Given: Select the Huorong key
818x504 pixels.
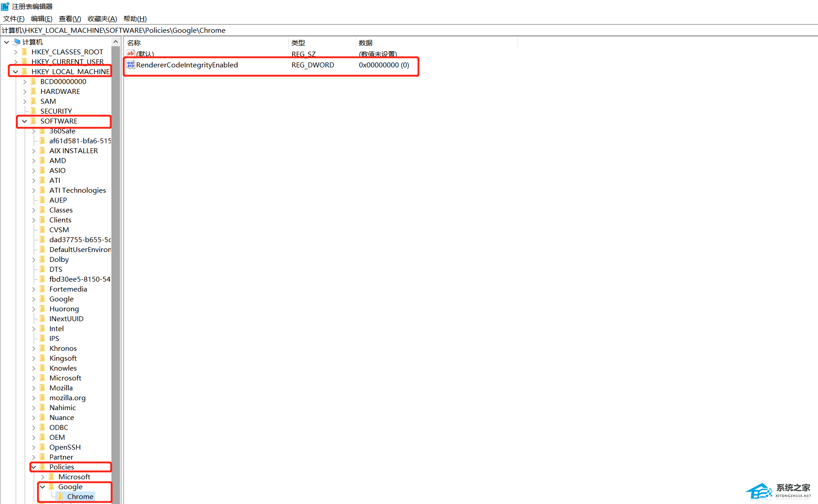Looking at the screenshot, I should (x=64, y=309).
